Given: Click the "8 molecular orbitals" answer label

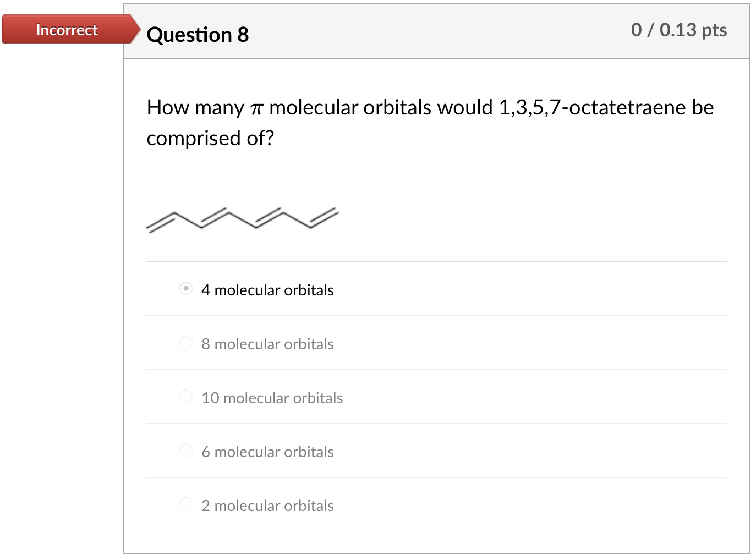Looking at the screenshot, I should click(267, 343).
